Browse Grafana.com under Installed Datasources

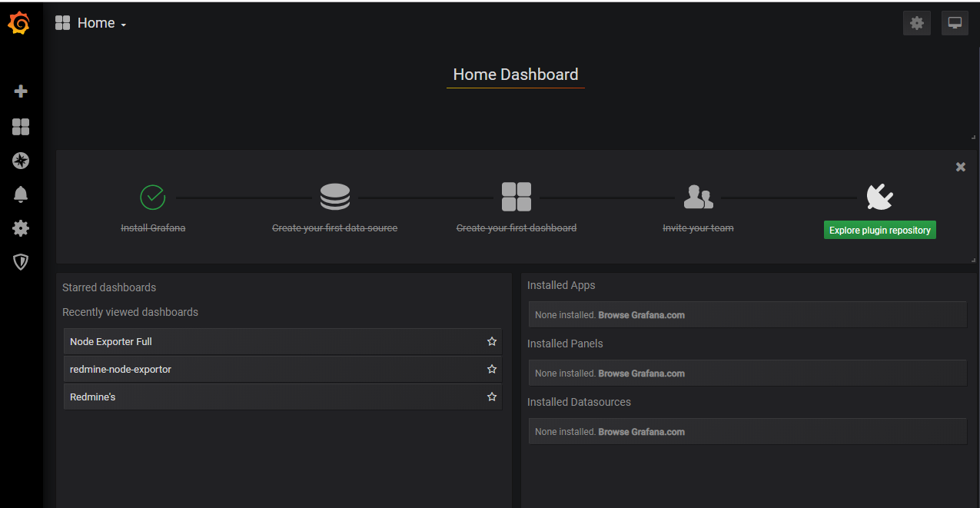(x=641, y=432)
